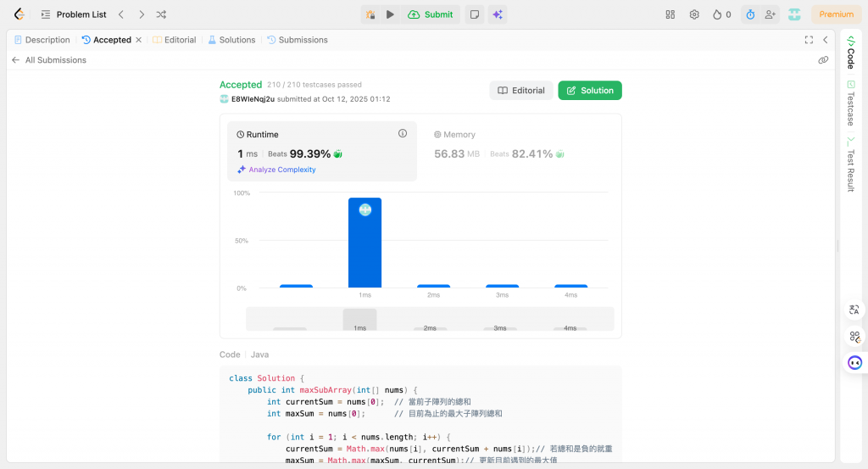Switch to the Solutions tab

point(231,40)
